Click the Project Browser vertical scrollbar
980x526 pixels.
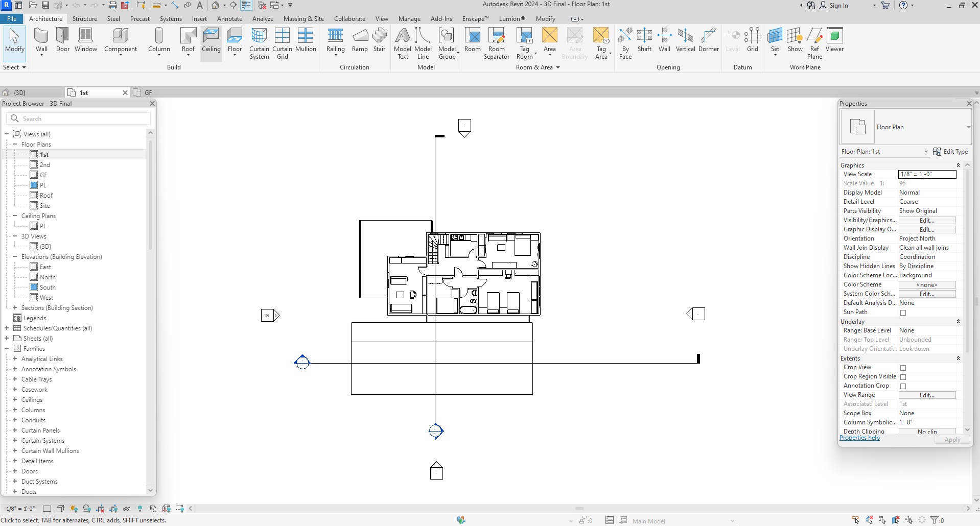point(150,194)
